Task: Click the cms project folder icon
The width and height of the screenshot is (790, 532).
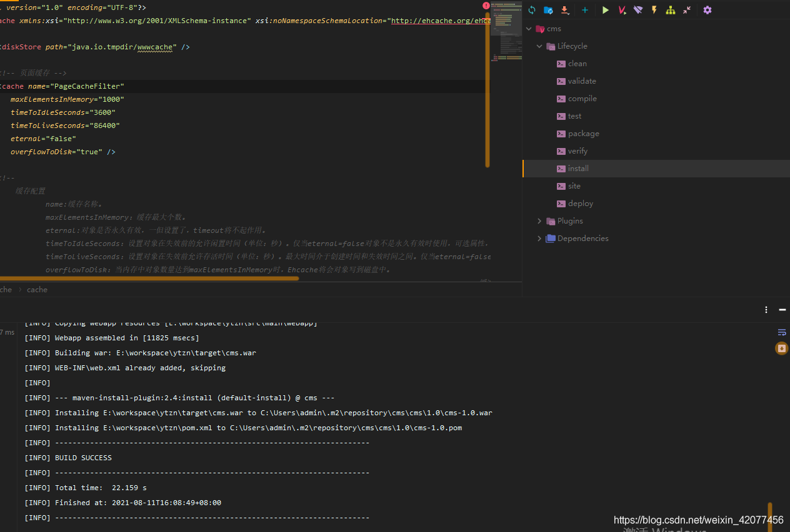Action: 540,29
